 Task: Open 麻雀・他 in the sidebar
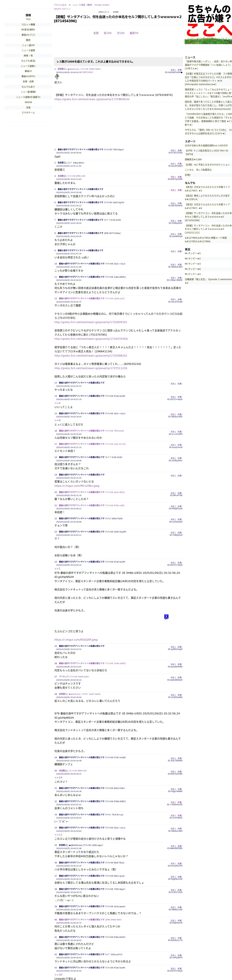click(x=28, y=56)
